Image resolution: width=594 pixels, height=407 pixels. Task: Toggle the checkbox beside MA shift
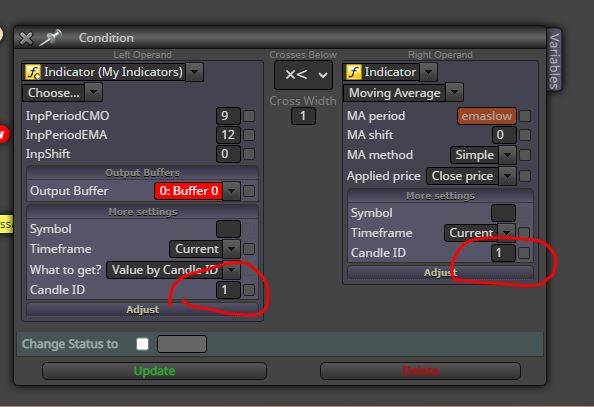(525, 135)
